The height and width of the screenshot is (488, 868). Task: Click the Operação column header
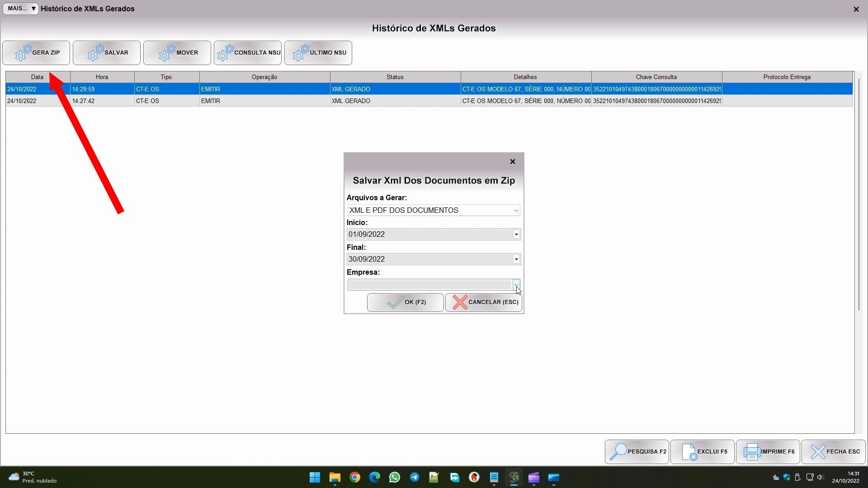coord(264,77)
